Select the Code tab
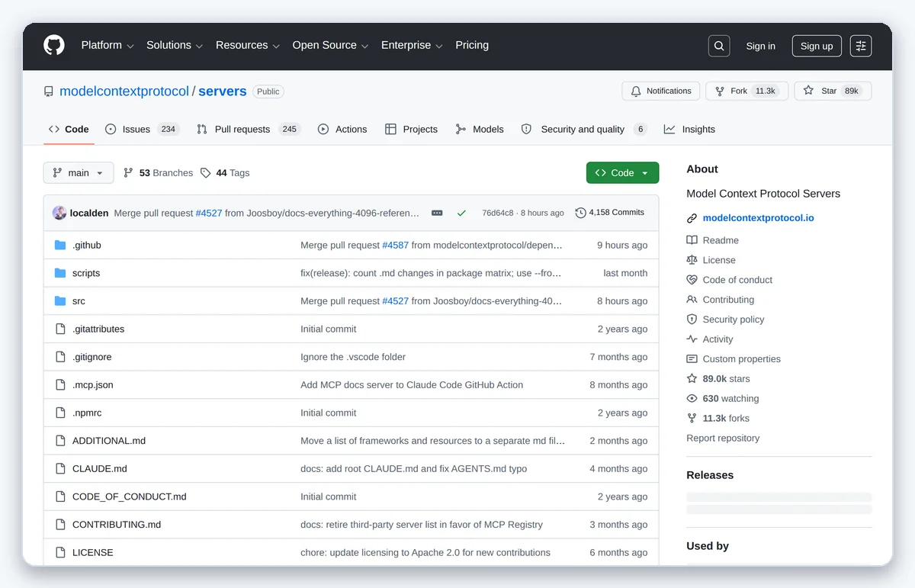Image resolution: width=915 pixels, height=588 pixels. click(x=69, y=129)
